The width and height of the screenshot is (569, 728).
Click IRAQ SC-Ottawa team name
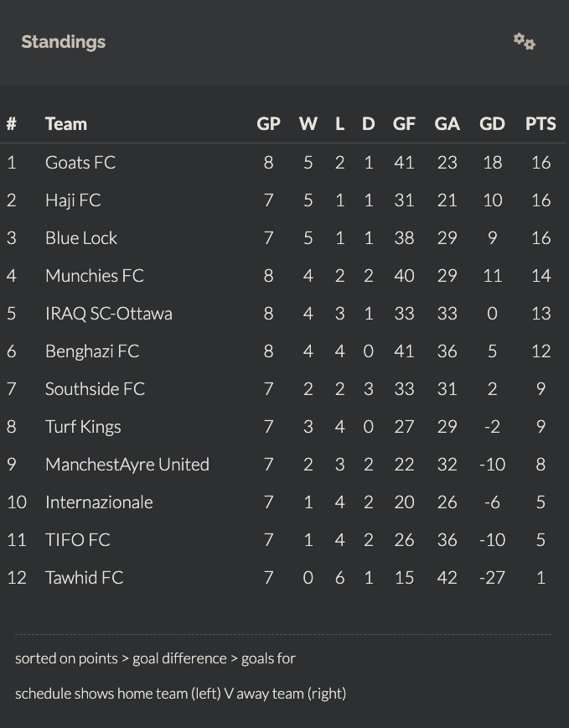click(x=108, y=314)
